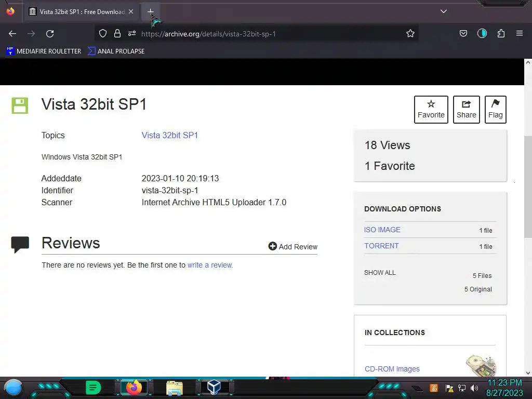Expand the list all tabs chevron
Viewport: 532px width, 399px height.
[444, 11]
